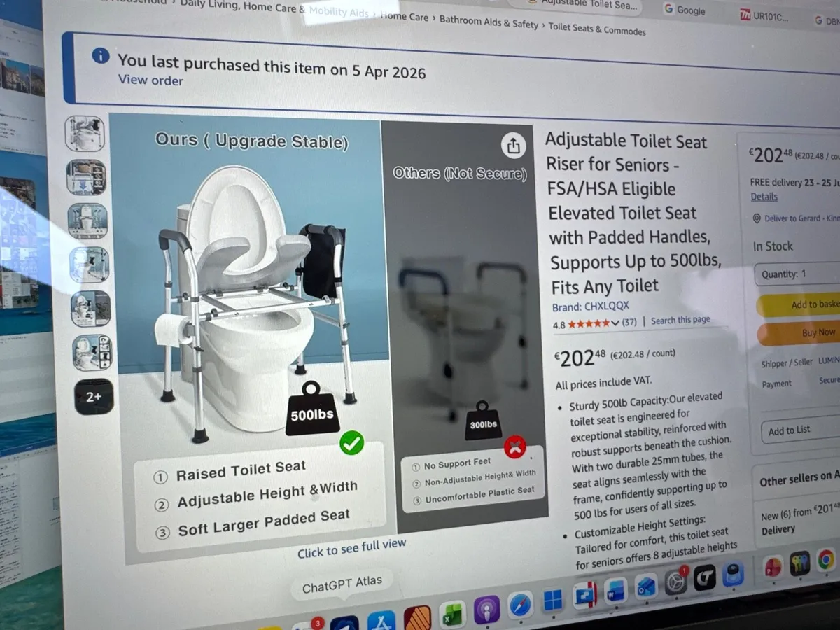Viewport: 840px width, 630px height.
Task: Click the blue jar app icon in dock
Action: pos(733,574)
